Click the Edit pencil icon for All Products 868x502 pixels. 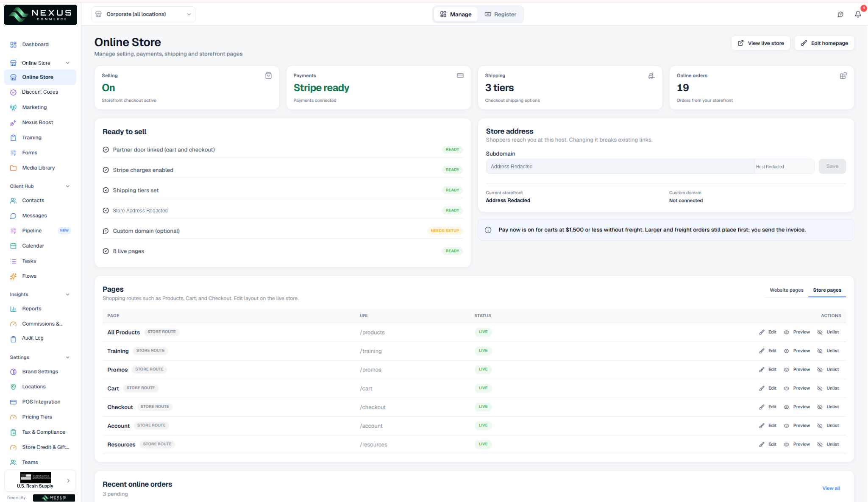[762, 332]
